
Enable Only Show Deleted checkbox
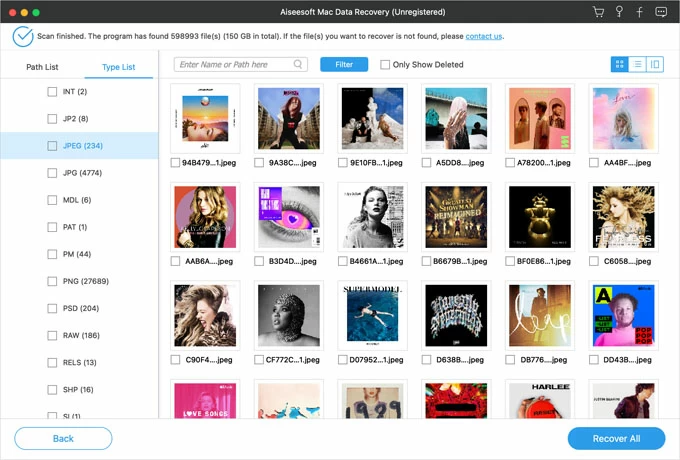[385, 65]
